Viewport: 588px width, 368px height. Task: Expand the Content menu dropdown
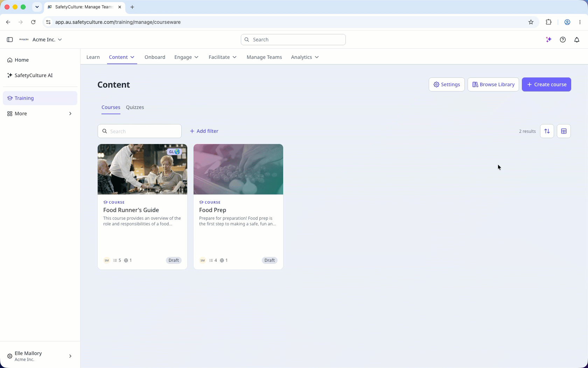132,57
